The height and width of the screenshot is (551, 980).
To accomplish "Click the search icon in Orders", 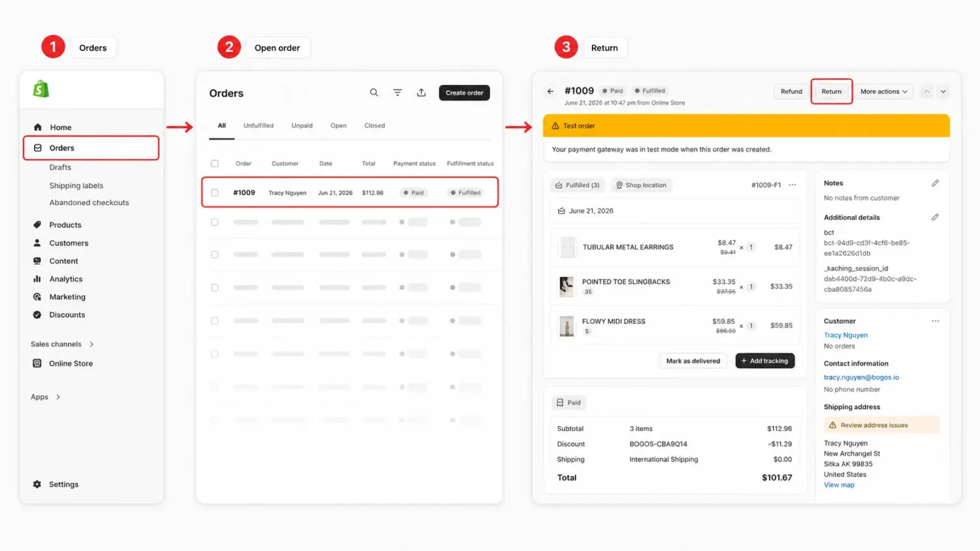I will tap(374, 93).
